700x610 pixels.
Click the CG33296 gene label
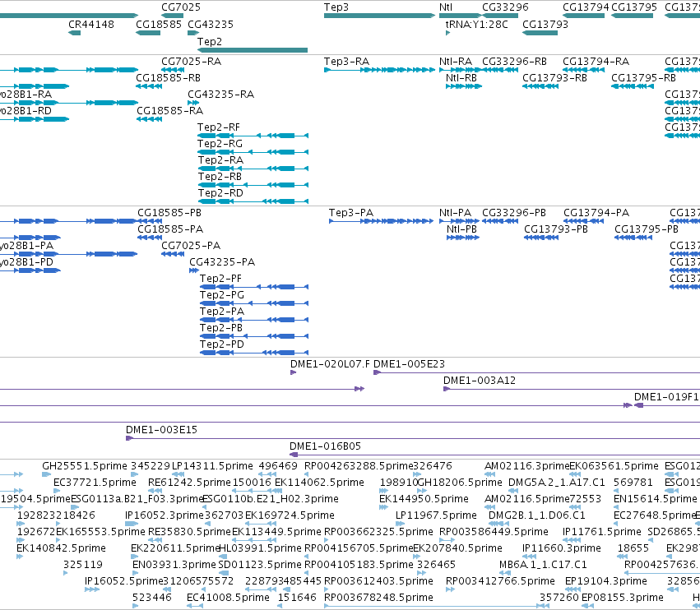[x=505, y=7]
